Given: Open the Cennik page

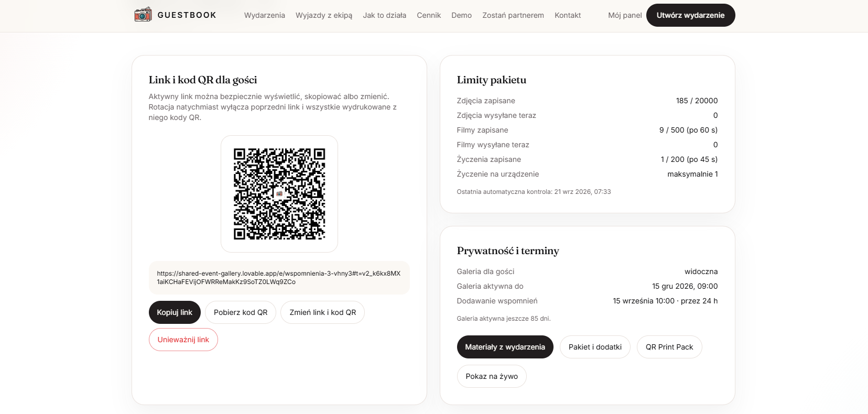Looking at the screenshot, I should pyautogui.click(x=429, y=15).
